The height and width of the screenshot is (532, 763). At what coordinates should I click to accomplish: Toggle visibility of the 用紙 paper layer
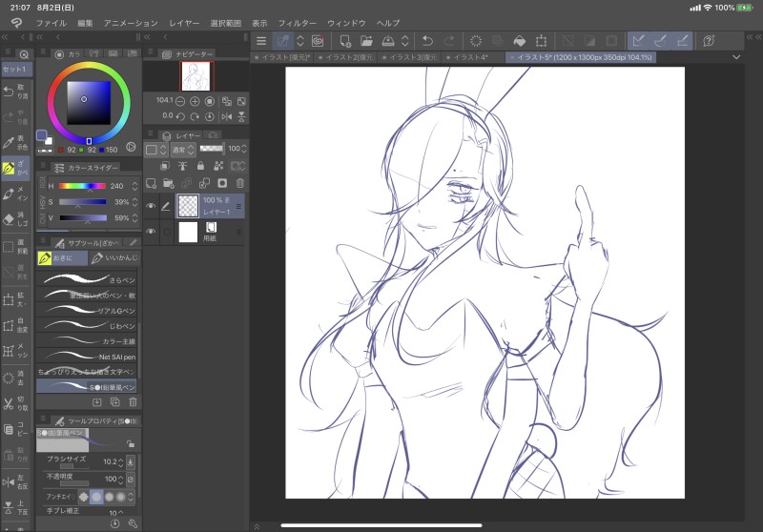(x=151, y=232)
